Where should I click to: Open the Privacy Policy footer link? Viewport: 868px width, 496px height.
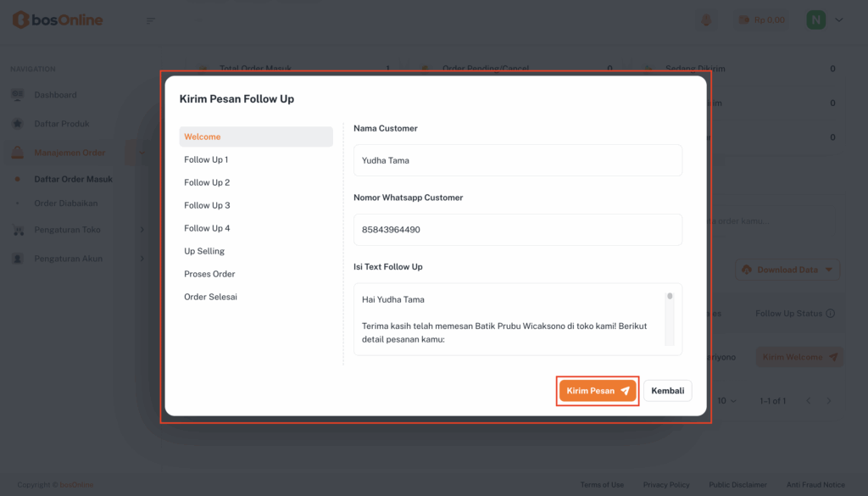pyautogui.click(x=665, y=485)
